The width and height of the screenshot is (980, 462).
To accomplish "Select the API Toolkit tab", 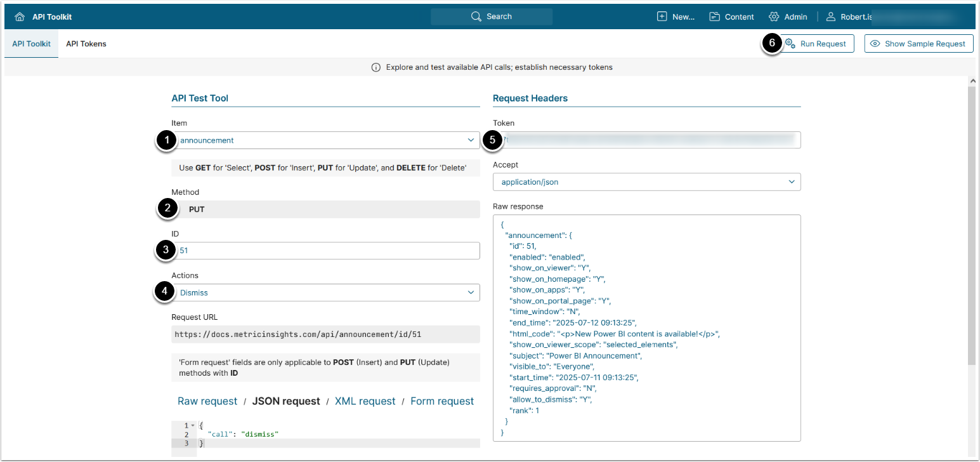I will [x=31, y=44].
